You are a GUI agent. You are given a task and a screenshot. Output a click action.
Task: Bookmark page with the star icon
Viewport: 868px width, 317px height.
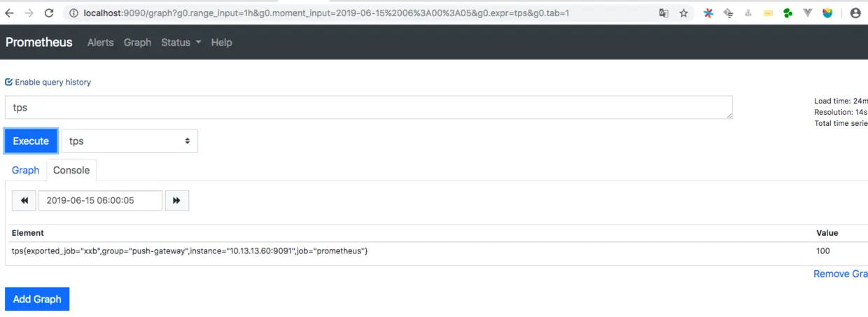point(684,13)
